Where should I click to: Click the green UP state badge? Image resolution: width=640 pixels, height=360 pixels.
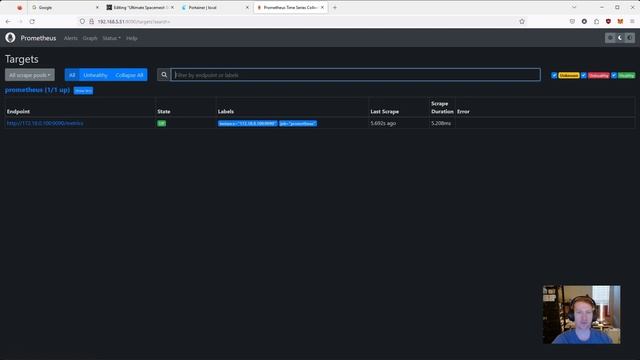162,123
